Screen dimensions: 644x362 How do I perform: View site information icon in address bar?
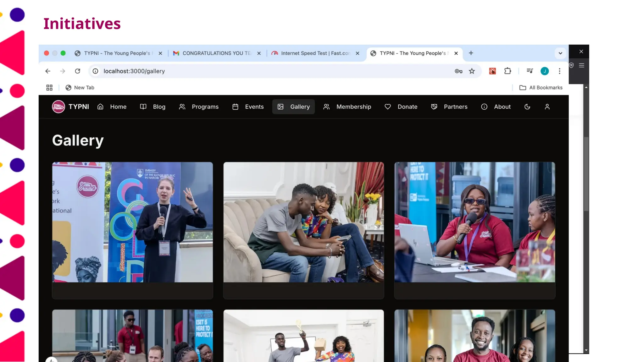96,71
